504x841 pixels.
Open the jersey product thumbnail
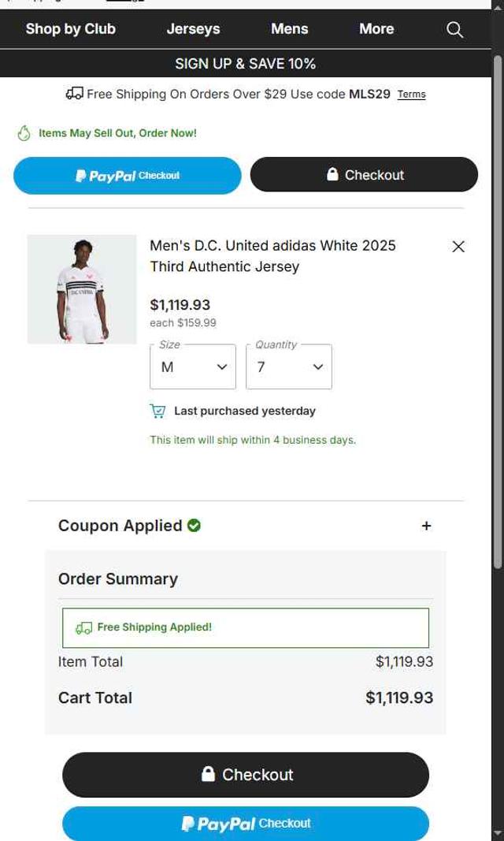82,289
